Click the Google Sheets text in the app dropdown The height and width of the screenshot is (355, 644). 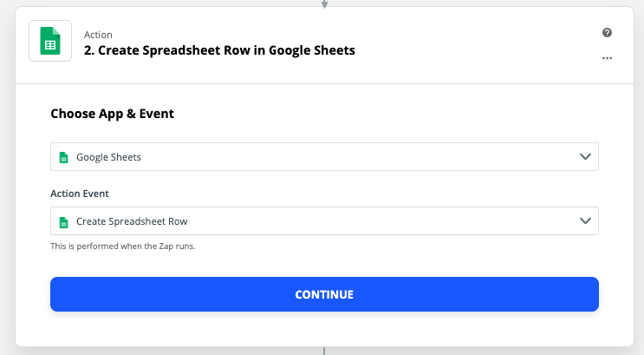click(108, 157)
